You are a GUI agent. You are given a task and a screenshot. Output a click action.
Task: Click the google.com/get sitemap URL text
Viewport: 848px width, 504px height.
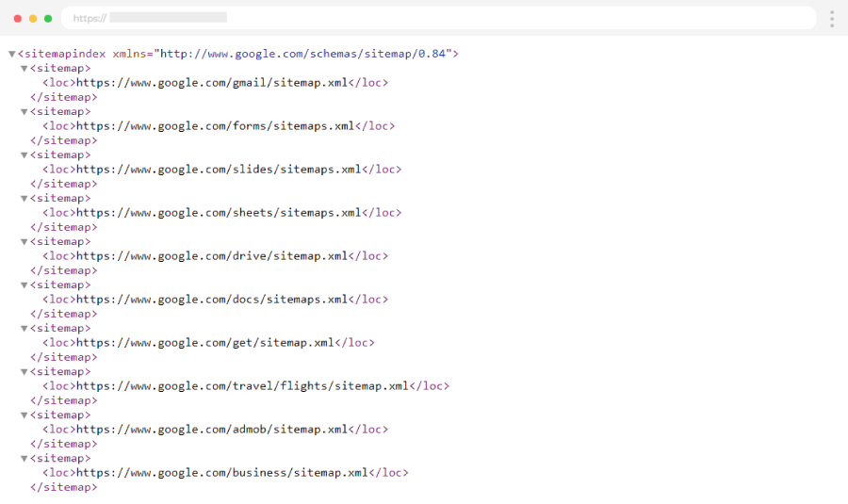coord(205,343)
